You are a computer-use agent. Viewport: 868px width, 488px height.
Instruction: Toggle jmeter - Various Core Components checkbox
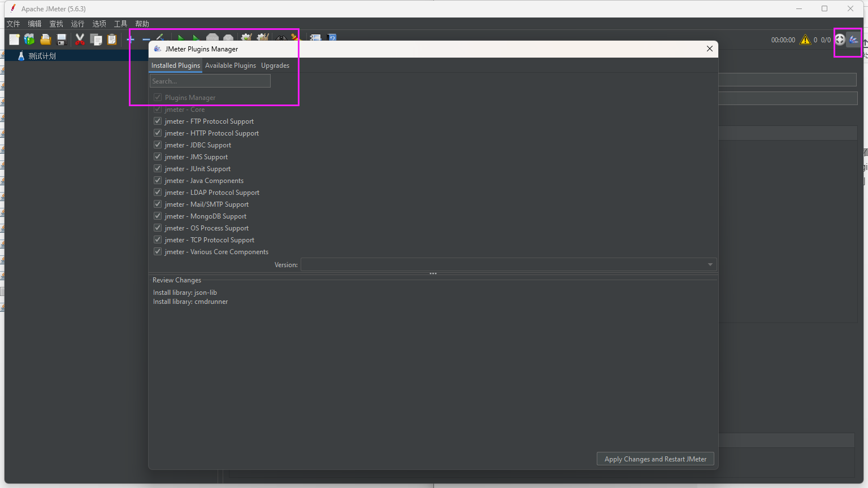[158, 251]
